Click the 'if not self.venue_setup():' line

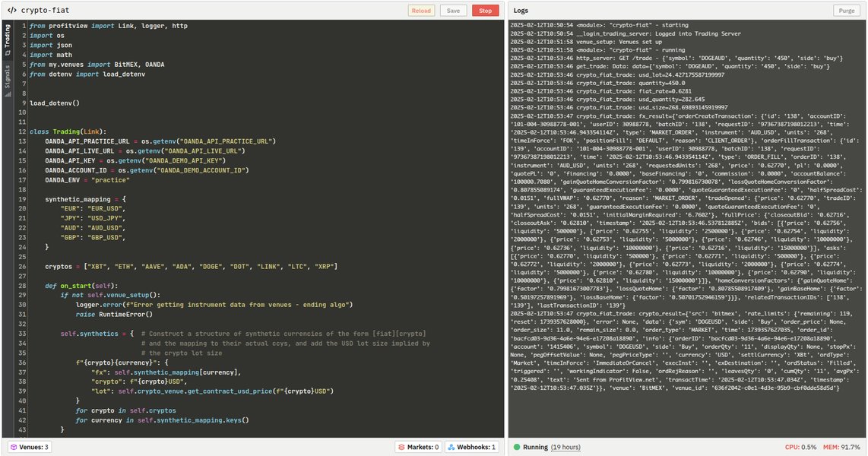coord(110,295)
